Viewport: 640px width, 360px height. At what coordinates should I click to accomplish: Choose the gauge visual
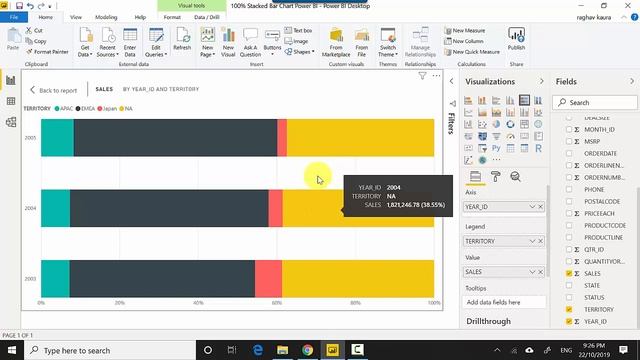click(510, 136)
